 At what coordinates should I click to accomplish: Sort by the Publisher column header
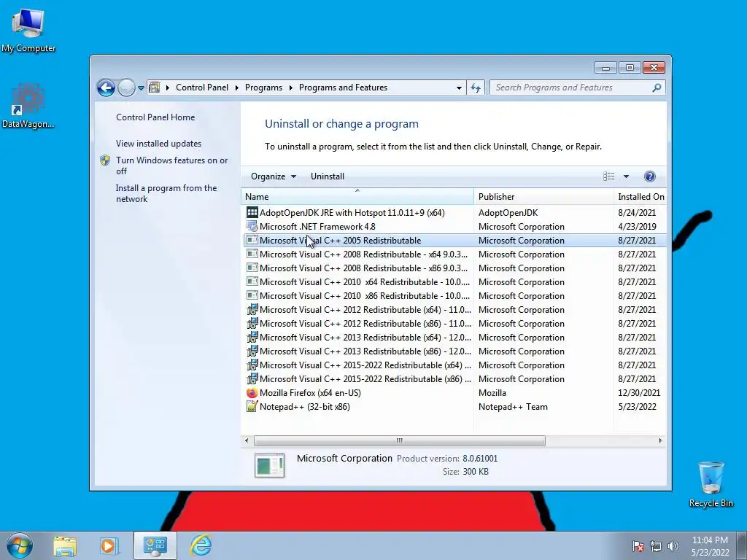(543, 196)
